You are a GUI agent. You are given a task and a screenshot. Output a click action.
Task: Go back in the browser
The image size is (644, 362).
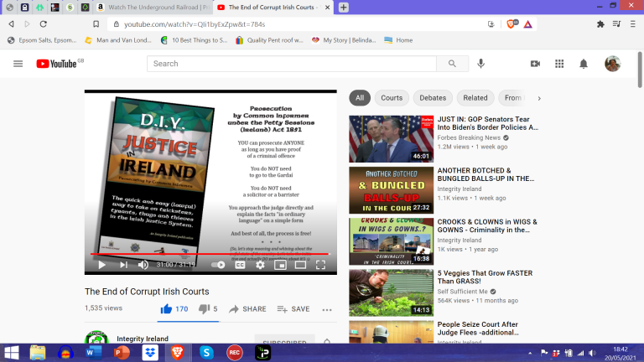[12, 24]
